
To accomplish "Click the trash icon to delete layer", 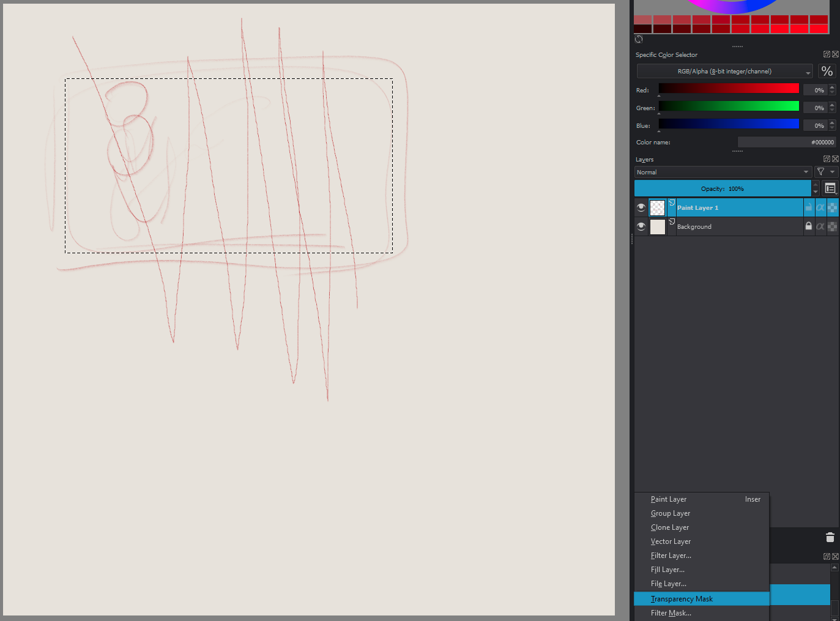I will click(830, 537).
